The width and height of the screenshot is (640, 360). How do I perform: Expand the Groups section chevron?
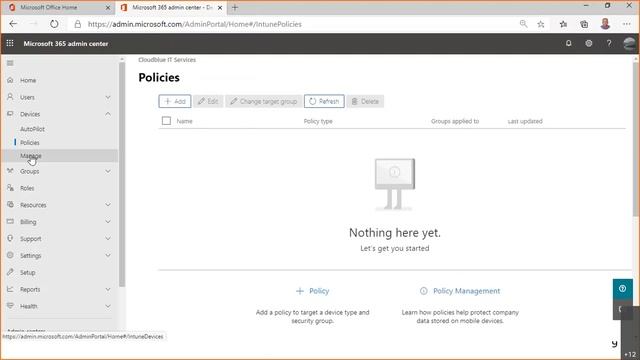[x=108, y=171]
